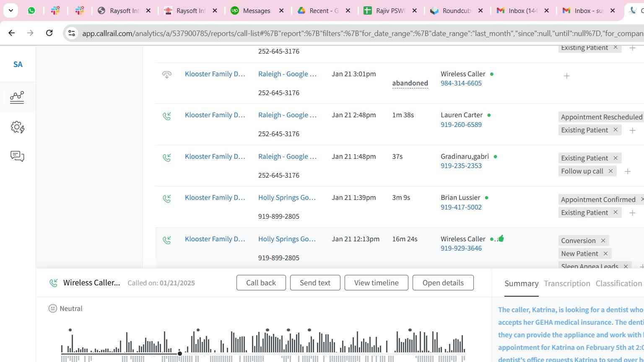The height and width of the screenshot is (362, 644).
Task: Click the SA account avatar
Action: (18, 65)
